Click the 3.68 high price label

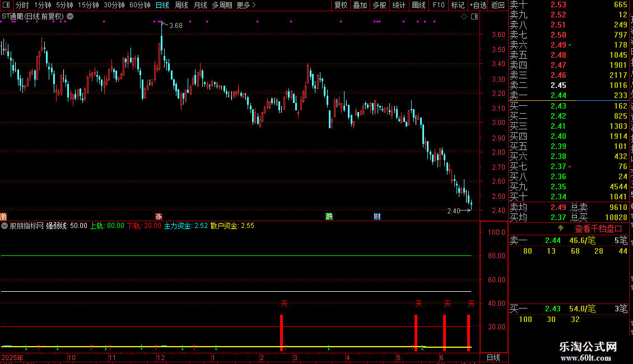coord(175,25)
